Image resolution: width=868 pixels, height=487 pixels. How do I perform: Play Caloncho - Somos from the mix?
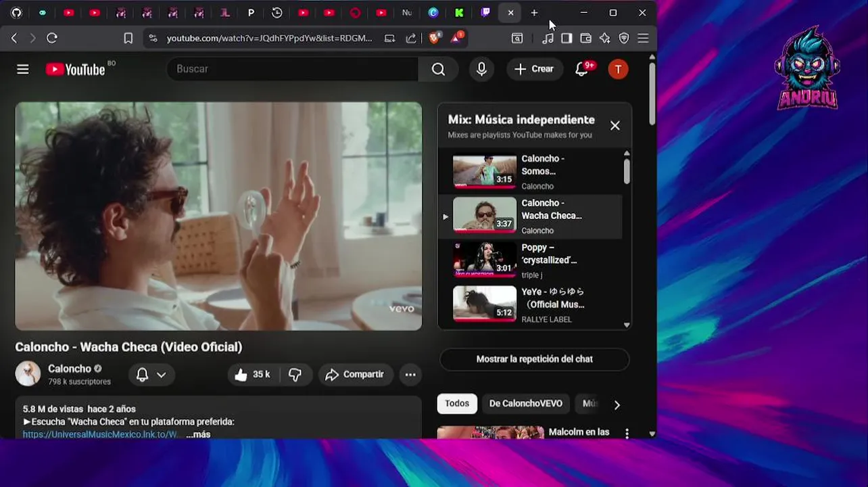coord(530,172)
